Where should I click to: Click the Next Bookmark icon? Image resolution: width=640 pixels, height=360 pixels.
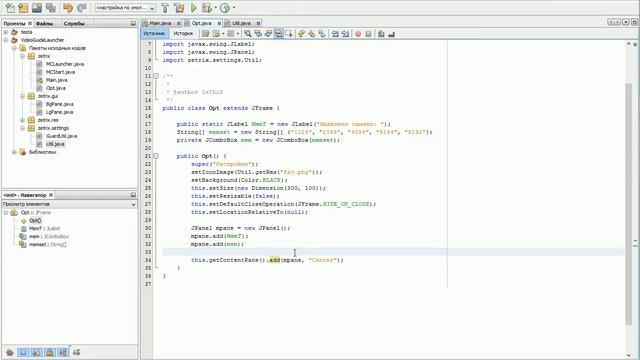pos(311,34)
